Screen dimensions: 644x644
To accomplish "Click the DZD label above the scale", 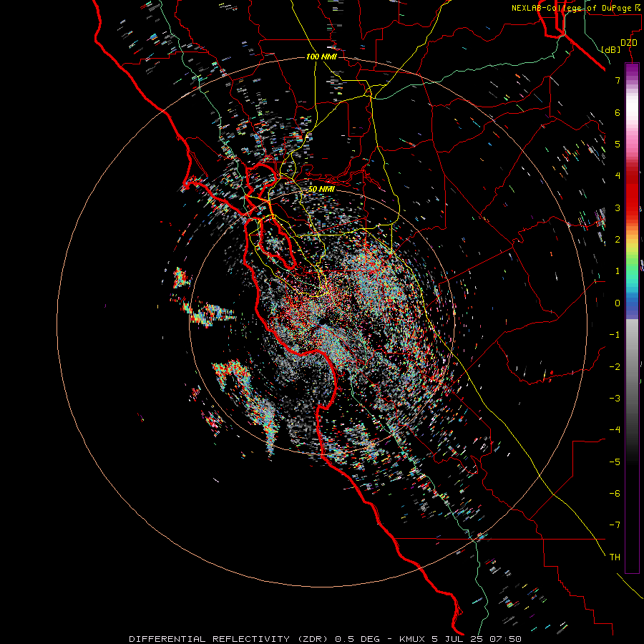I will (x=629, y=43).
